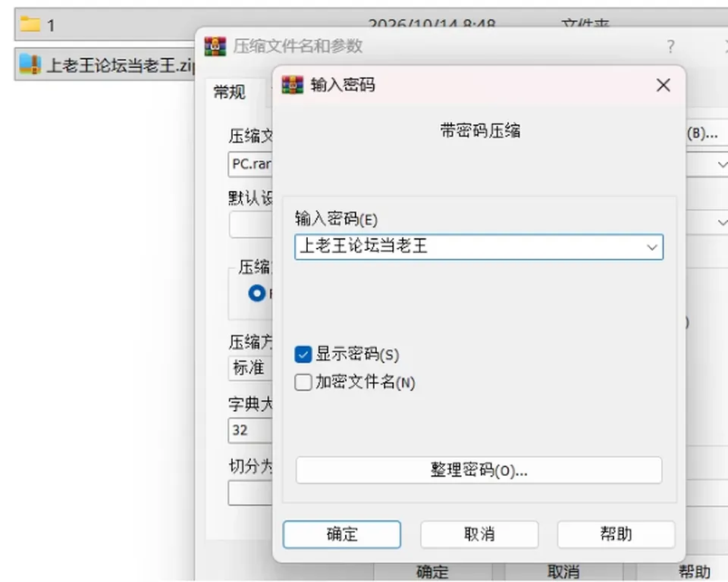Click the 输入密码(E) password input field
Image resolution: width=728 pixels, height=582 pixels.
tap(479, 247)
